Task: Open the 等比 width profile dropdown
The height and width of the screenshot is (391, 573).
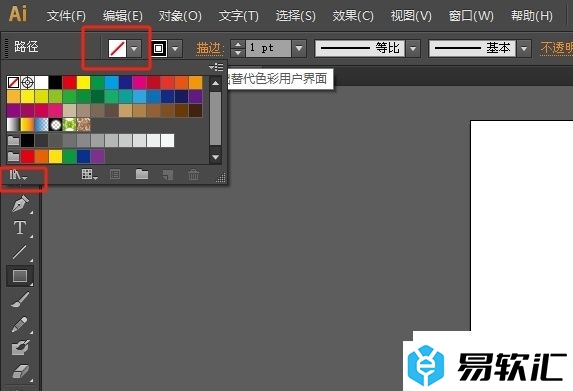Action: click(x=413, y=48)
